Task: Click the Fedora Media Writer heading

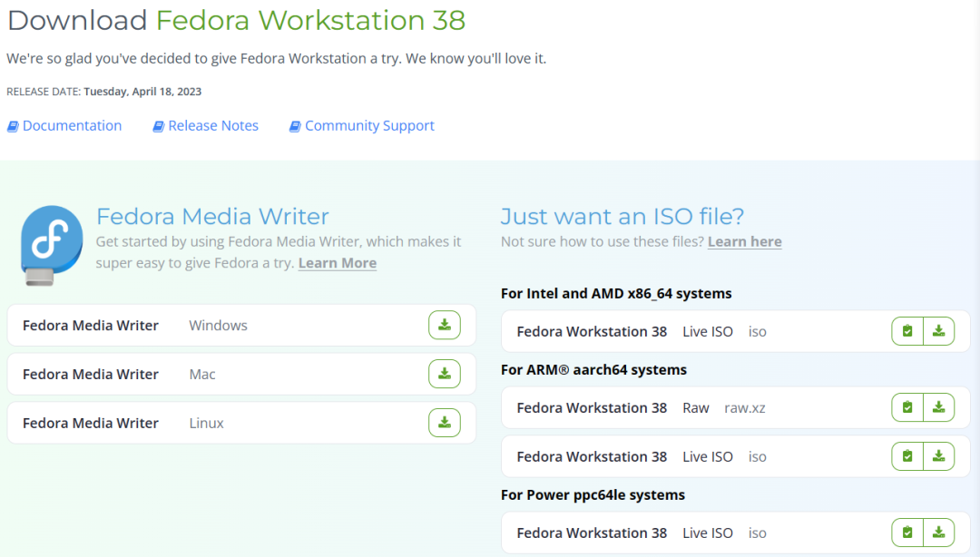Action: pyautogui.click(x=212, y=216)
